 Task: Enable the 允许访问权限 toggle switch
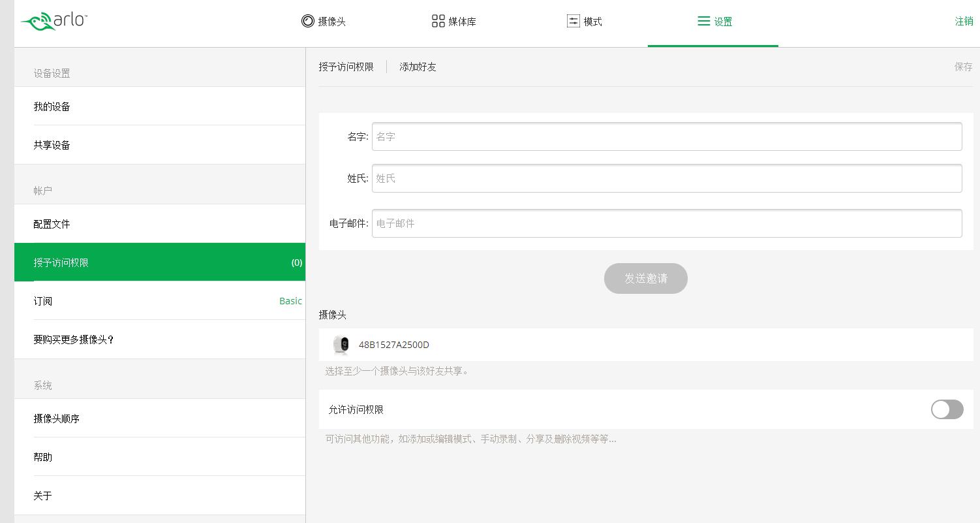tap(947, 409)
